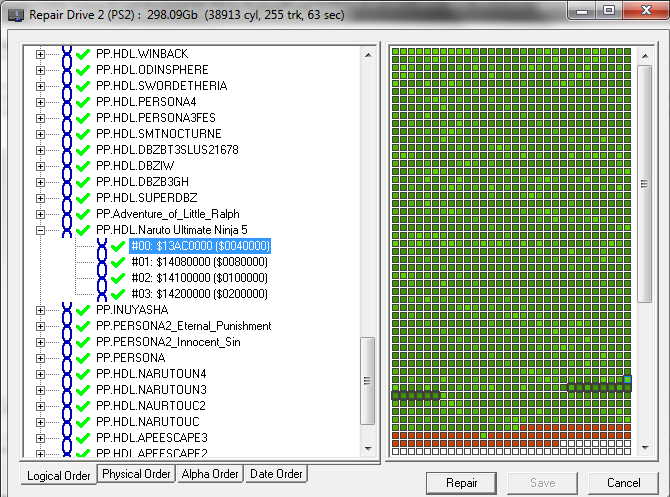This screenshot has height=497, width=670.
Task: Select the PP.HDL.DBZBT3SLUS21678 partition
Action: [167, 150]
